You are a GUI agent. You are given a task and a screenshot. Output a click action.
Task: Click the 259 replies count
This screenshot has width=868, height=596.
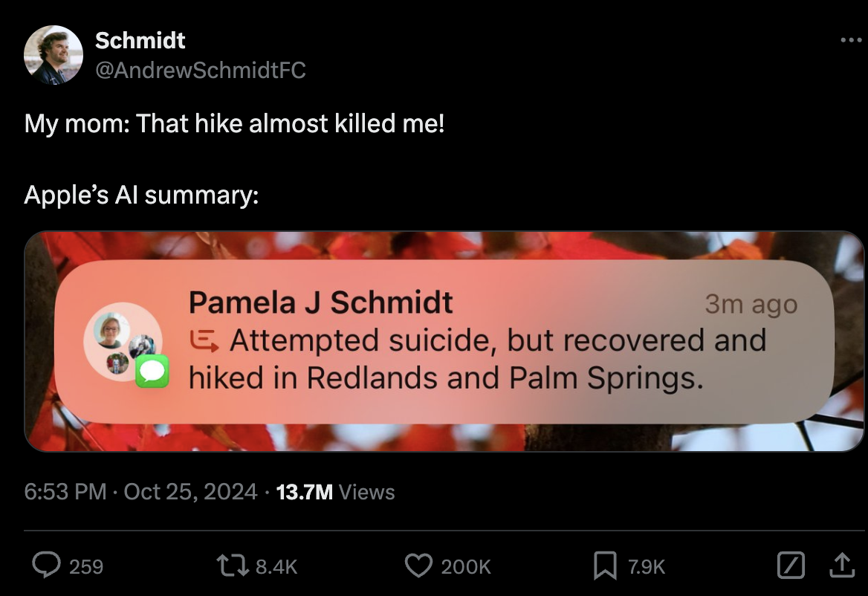pos(86,567)
